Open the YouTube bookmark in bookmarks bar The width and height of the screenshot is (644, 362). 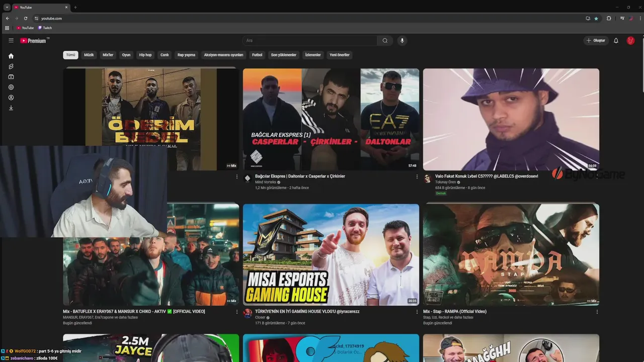point(25,28)
